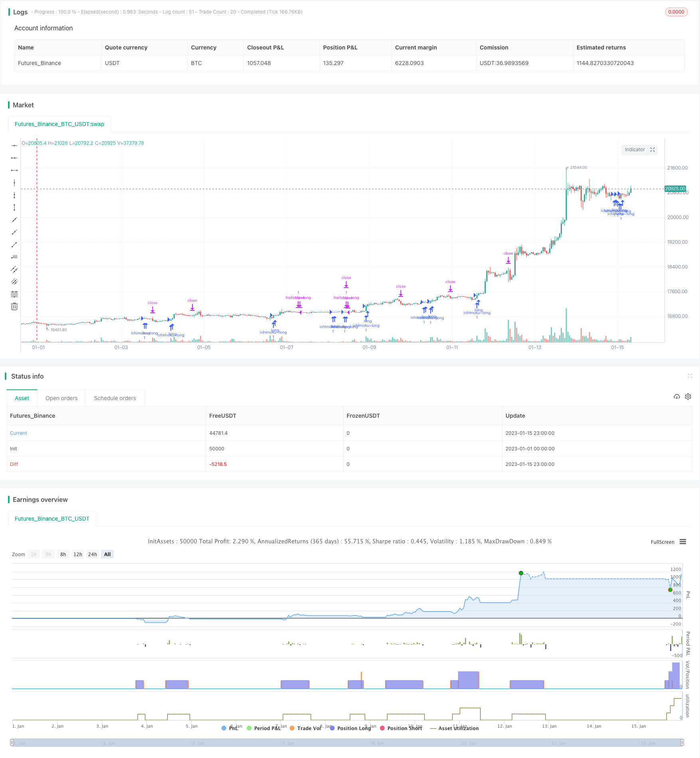Open the earnings chart hamburger menu

tap(683, 542)
